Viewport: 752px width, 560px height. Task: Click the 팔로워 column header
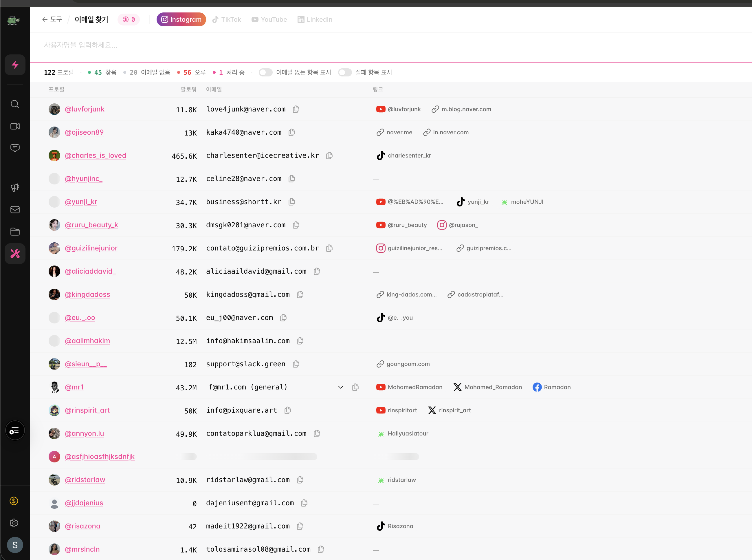point(188,89)
